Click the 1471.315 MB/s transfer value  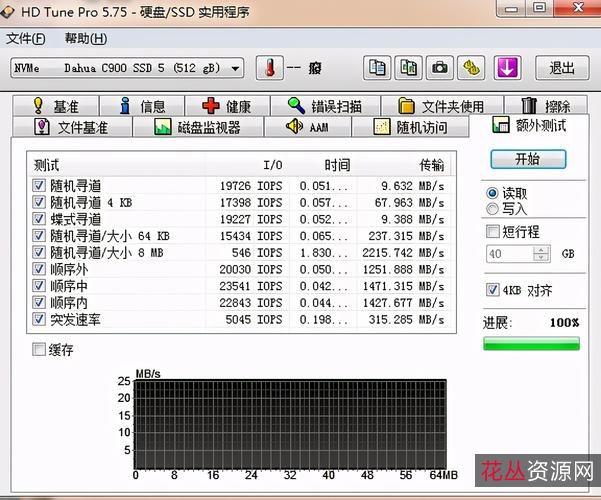point(403,286)
